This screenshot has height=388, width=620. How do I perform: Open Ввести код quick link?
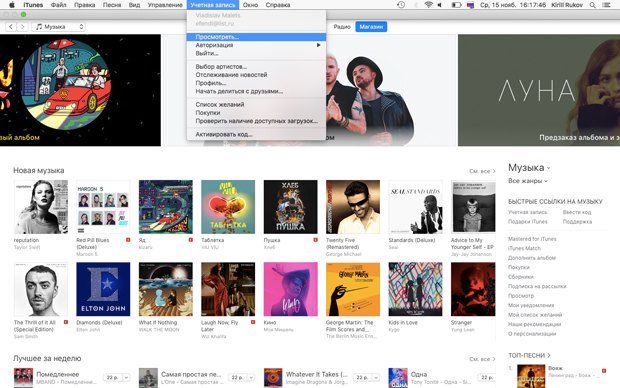(577, 212)
